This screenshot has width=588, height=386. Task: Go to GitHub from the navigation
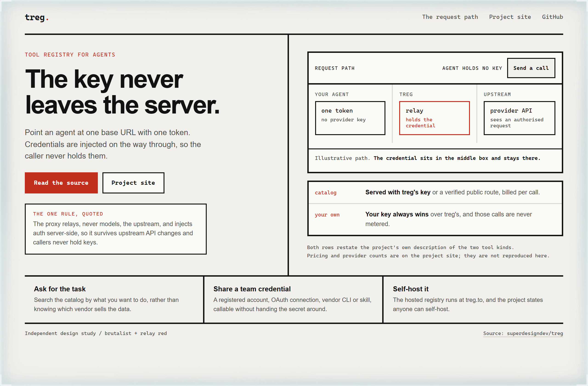(552, 17)
